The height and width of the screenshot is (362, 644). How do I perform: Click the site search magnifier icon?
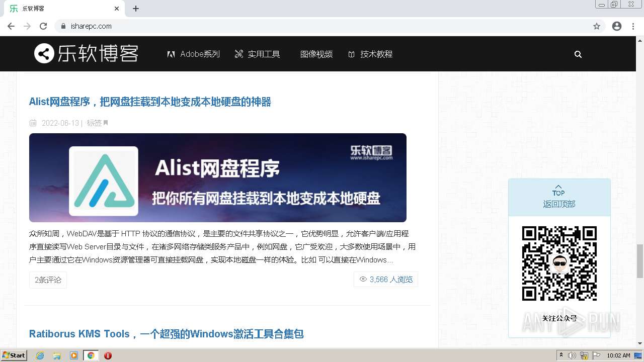click(578, 54)
